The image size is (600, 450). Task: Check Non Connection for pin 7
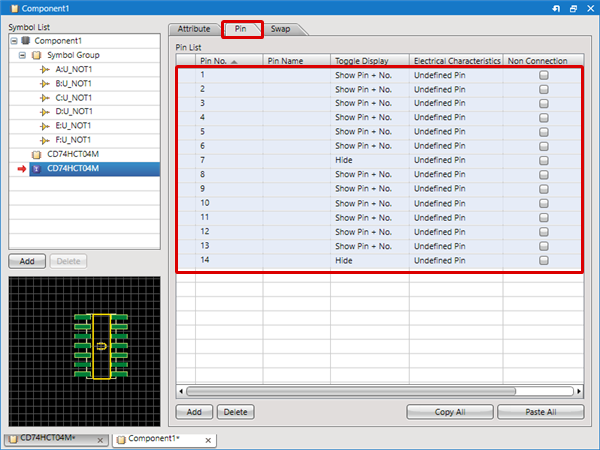point(544,160)
